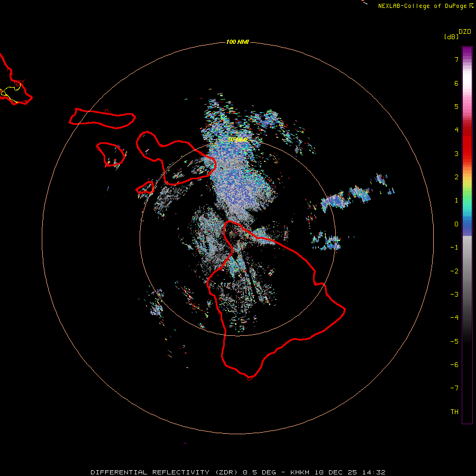Click the -3 value on color scale

pyautogui.click(x=454, y=295)
